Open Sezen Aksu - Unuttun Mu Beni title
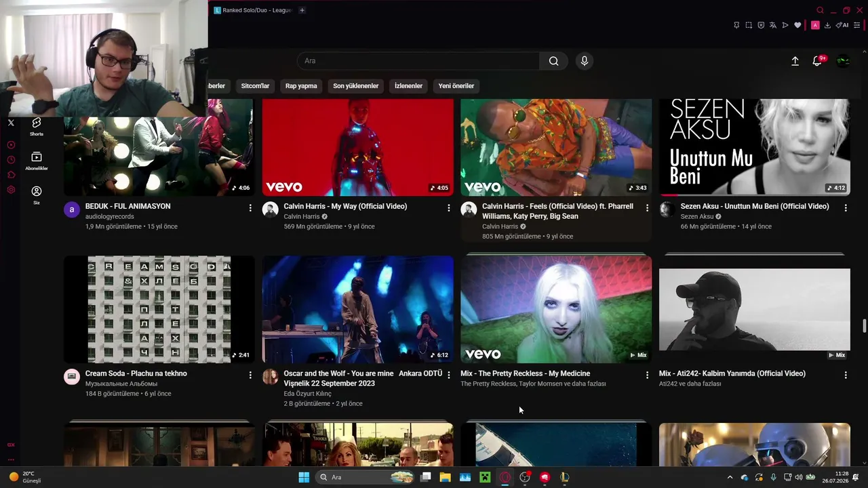The width and height of the screenshot is (868, 488). [x=755, y=206]
